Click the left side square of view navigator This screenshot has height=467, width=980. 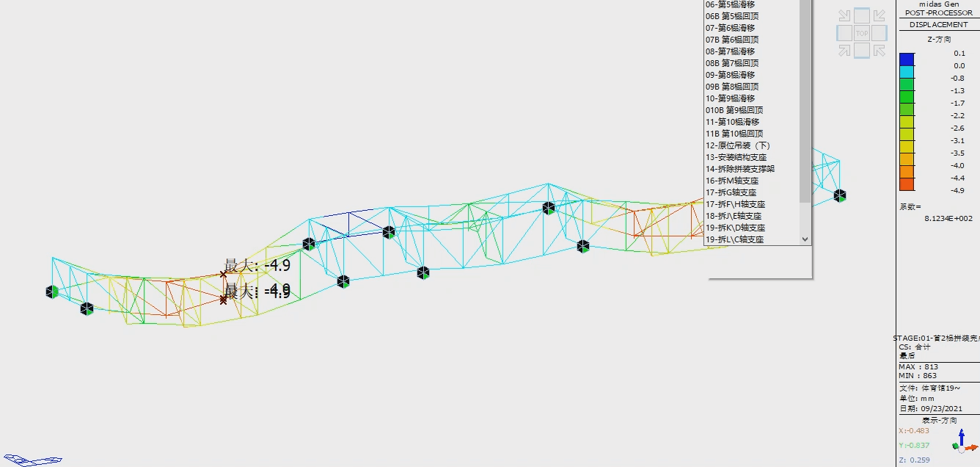pos(844,33)
